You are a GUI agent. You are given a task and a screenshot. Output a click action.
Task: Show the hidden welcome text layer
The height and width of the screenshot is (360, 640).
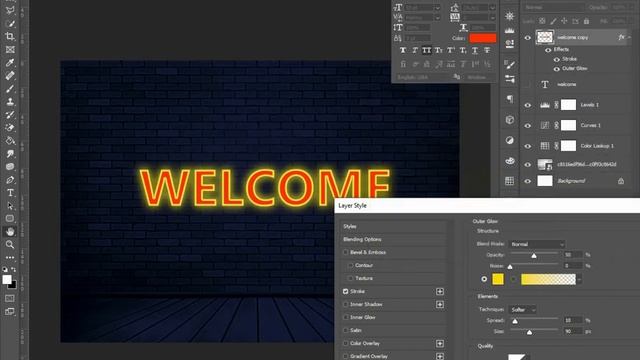(x=527, y=84)
